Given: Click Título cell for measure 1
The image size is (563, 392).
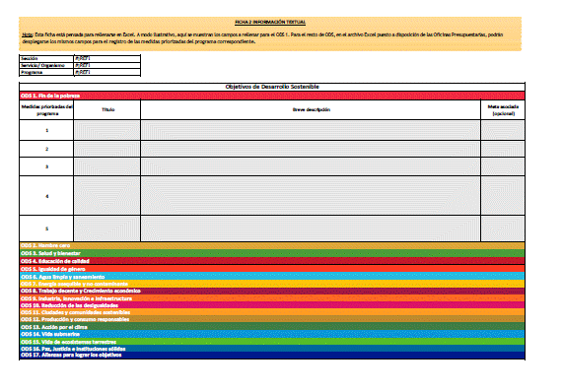Looking at the screenshot, I should tap(107, 130).
